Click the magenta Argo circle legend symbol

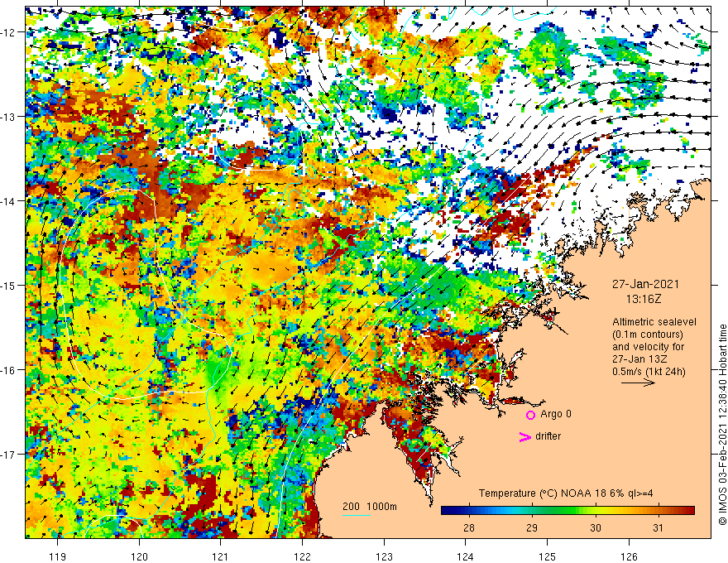[x=530, y=415]
